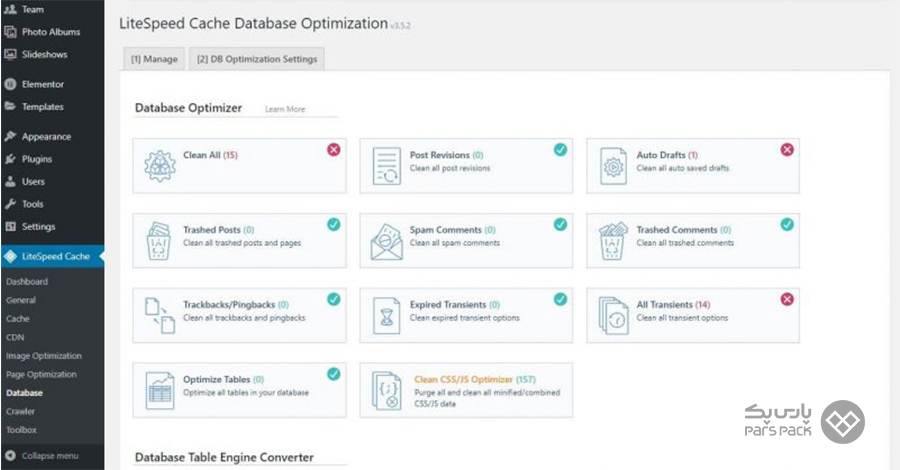Open the Crawler submenu
Image resolution: width=900 pixels, height=470 pixels.
[x=20, y=411]
